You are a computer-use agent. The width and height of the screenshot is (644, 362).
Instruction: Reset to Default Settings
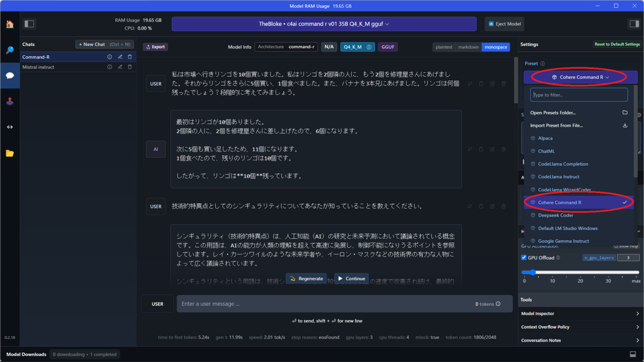click(617, 45)
